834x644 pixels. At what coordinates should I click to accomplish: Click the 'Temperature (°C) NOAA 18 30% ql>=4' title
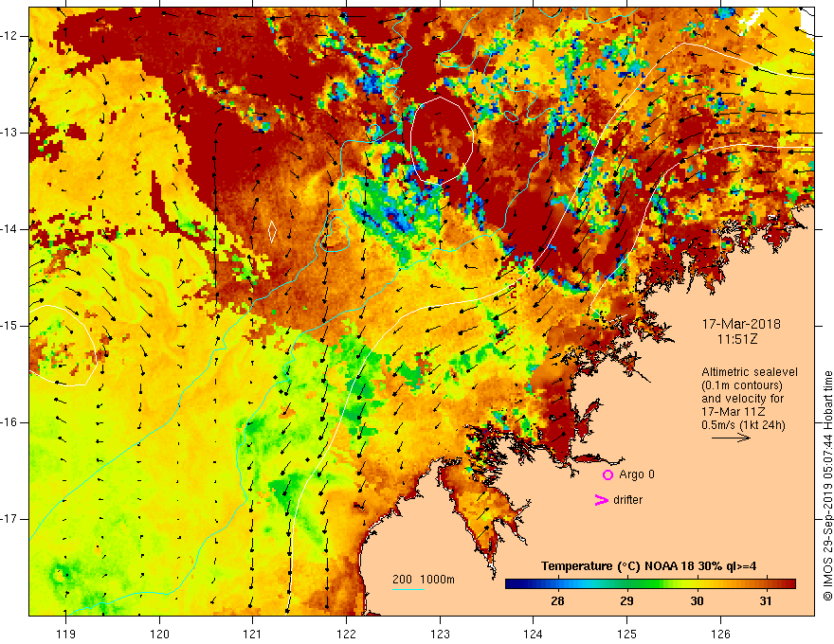pyautogui.click(x=648, y=566)
